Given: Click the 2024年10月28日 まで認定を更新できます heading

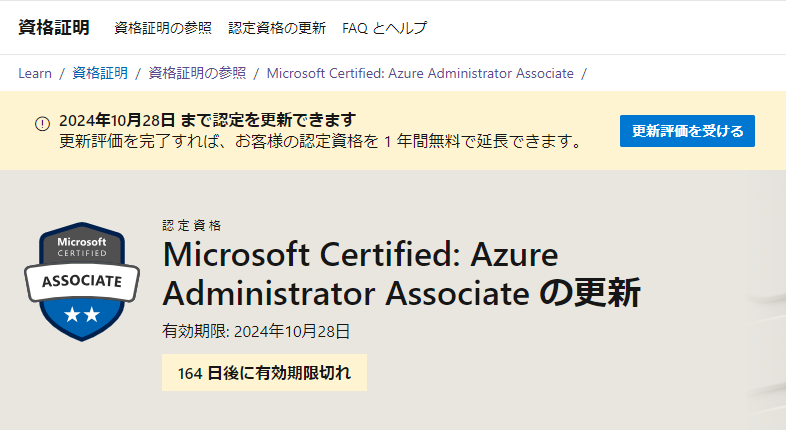Looking at the screenshot, I should pyautogui.click(x=208, y=120).
